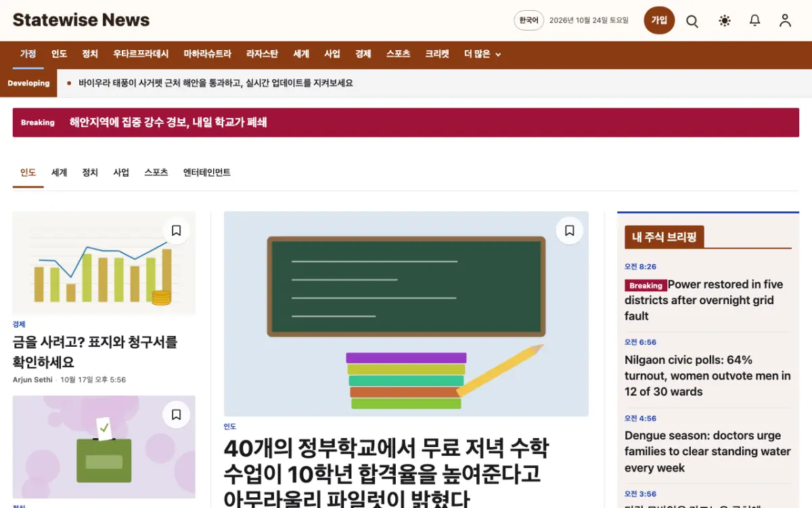
Task: Open the bar chart article thumbnail
Action: tap(104, 263)
